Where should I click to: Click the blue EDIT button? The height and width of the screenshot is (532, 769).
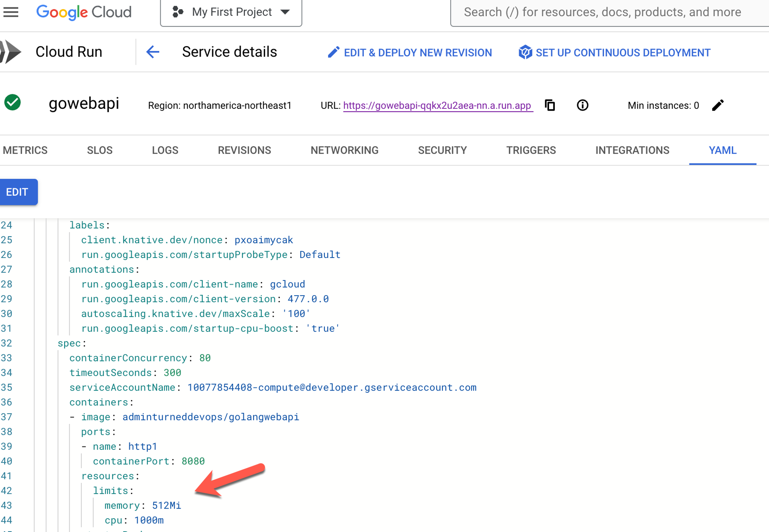(18, 192)
